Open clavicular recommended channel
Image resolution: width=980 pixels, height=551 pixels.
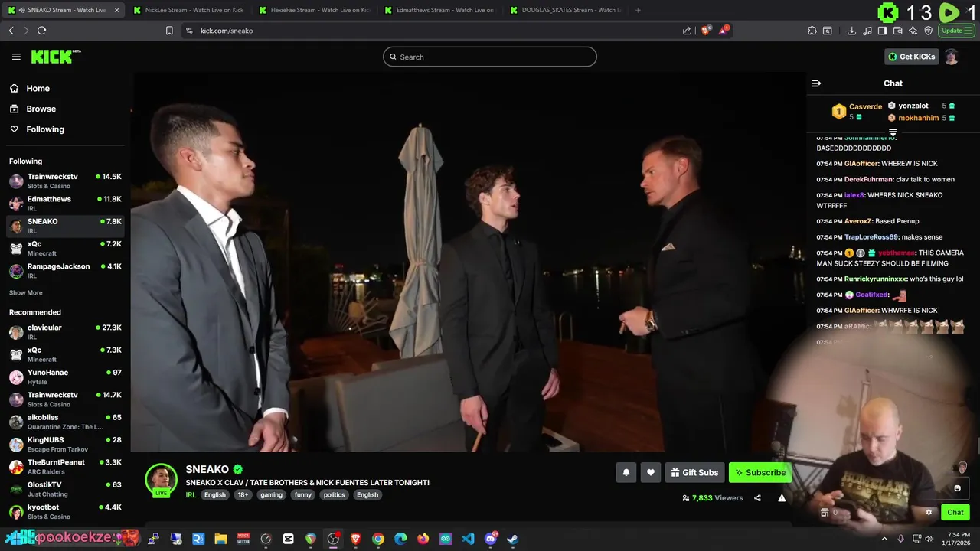point(65,332)
